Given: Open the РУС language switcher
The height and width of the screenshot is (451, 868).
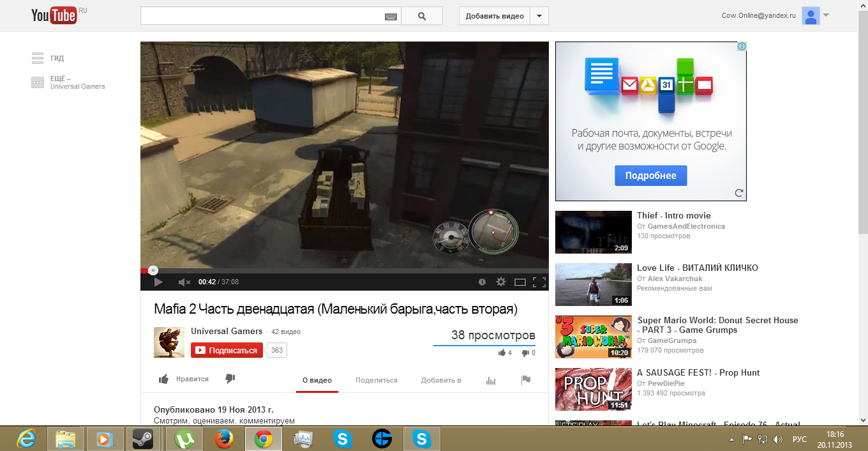Looking at the screenshot, I should point(800,440).
